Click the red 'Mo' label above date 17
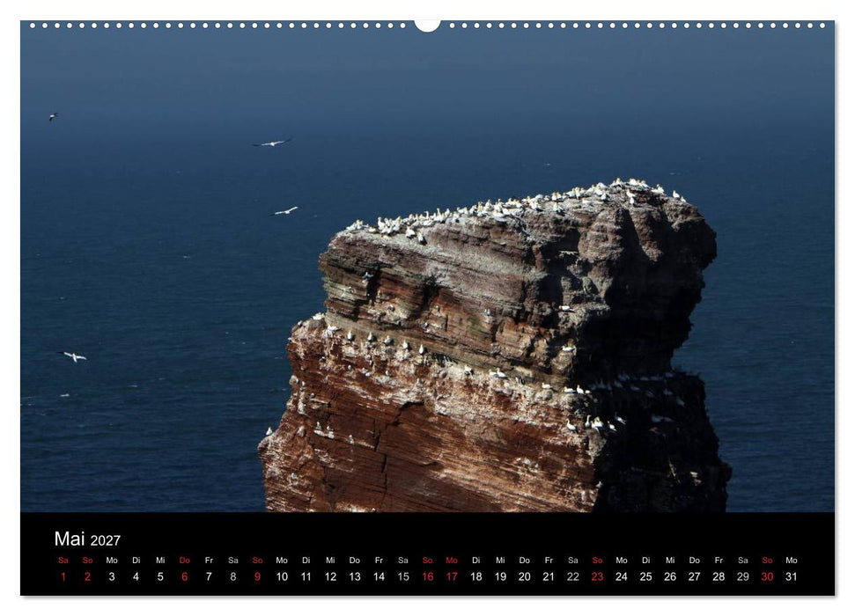Image resolution: width=855 pixels, height=616 pixels. pos(452,561)
